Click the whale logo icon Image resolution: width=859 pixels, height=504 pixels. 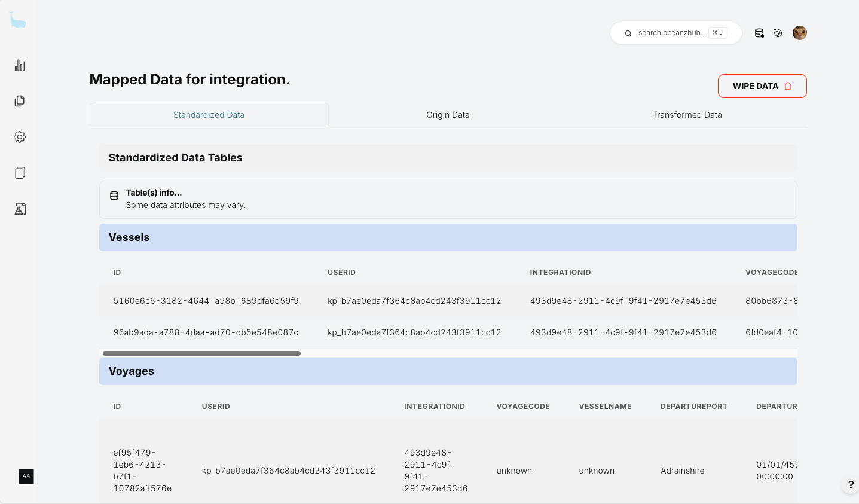pyautogui.click(x=17, y=20)
